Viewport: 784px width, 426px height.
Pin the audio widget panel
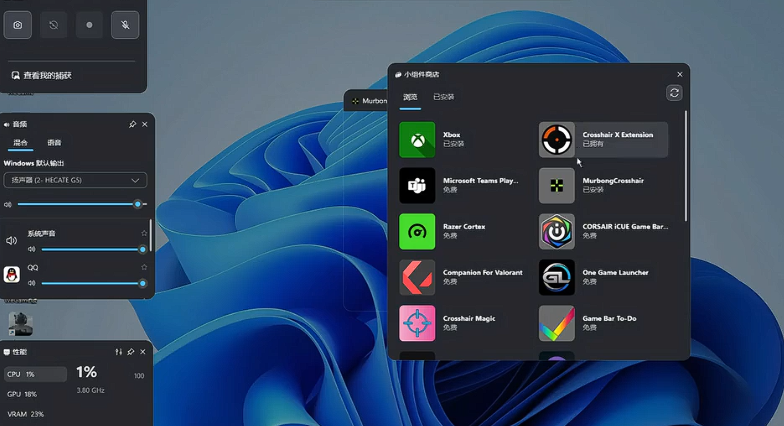[x=132, y=124]
